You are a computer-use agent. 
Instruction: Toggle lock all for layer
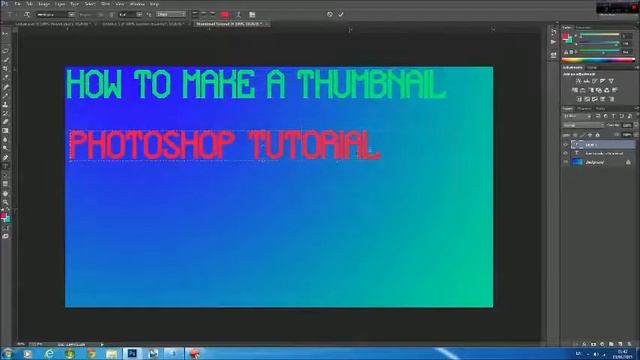(x=598, y=135)
